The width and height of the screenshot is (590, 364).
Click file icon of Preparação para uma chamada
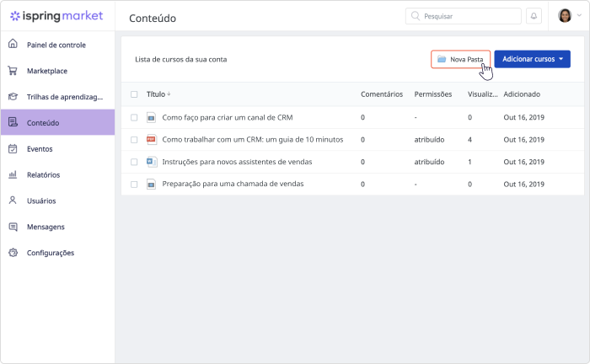point(151,185)
